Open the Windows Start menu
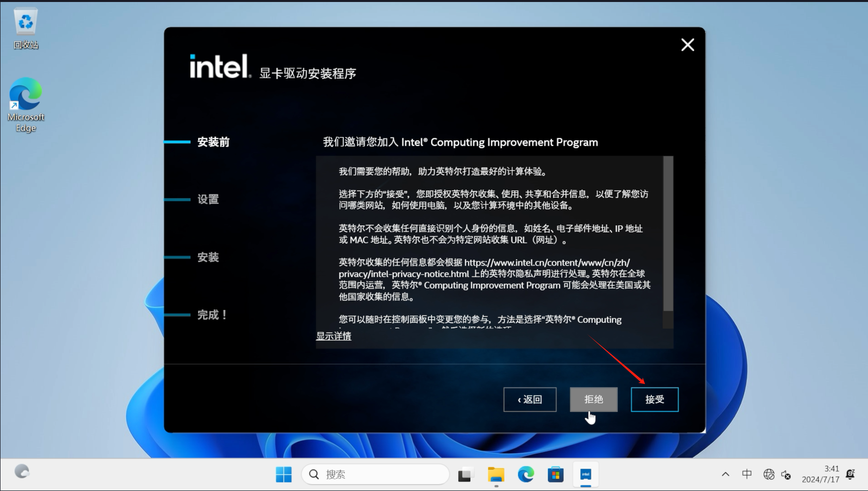The height and width of the screenshot is (491, 868). pyautogui.click(x=284, y=475)
